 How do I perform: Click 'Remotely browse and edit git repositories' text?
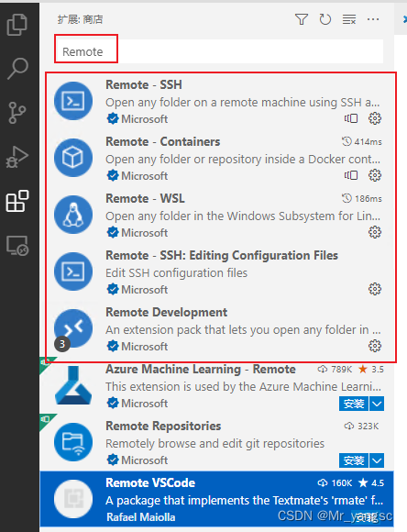(x=215, y=443)
